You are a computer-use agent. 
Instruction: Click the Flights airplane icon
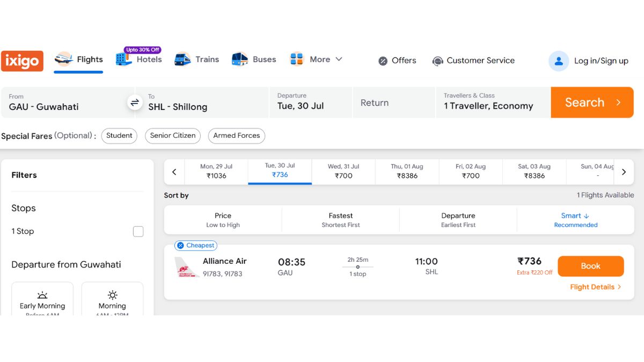click(x=64, y=59)
